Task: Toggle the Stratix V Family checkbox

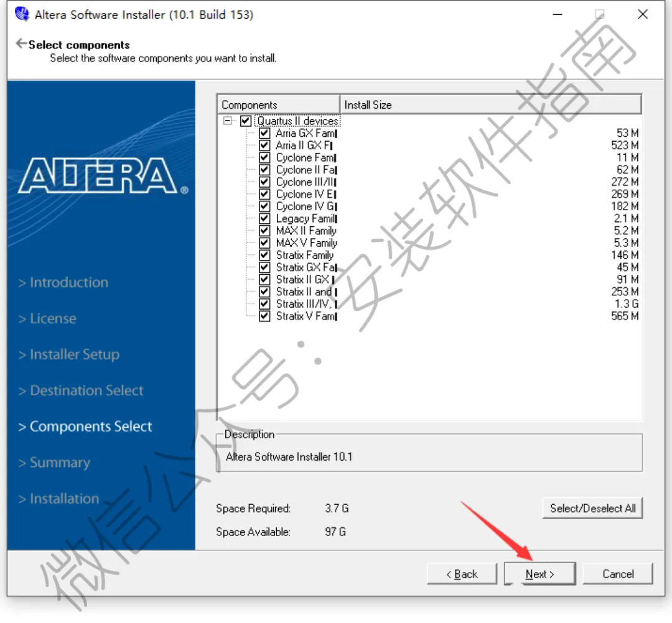Action: tap(264, 316)
